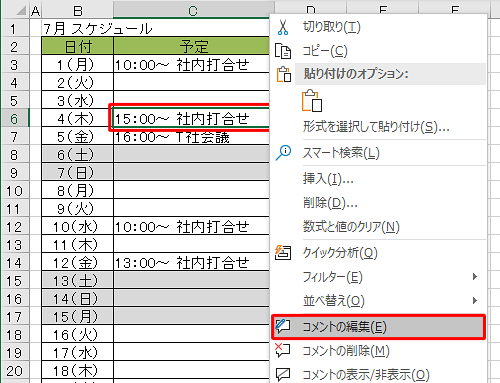Click the date cell 11(木)
500x383 pixels.
click(78, 244)
